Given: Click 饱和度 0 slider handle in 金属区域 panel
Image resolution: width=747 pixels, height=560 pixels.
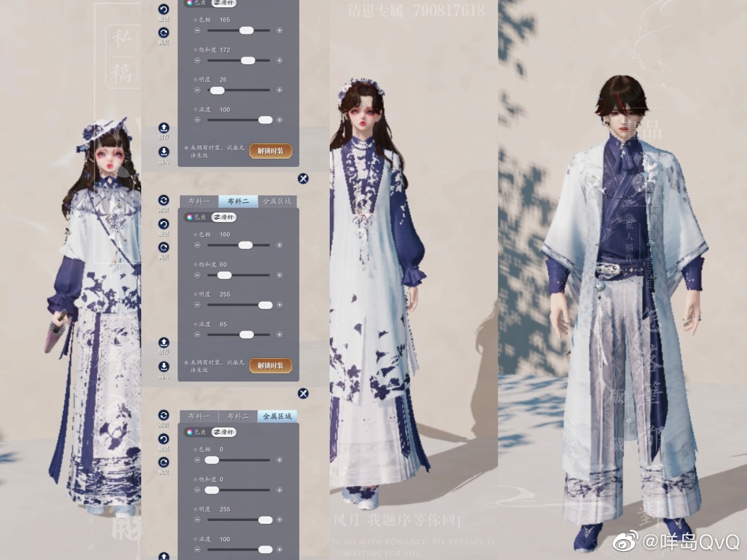Looking at the screenshot, I should pyautogui.click(x=211, y=489).
